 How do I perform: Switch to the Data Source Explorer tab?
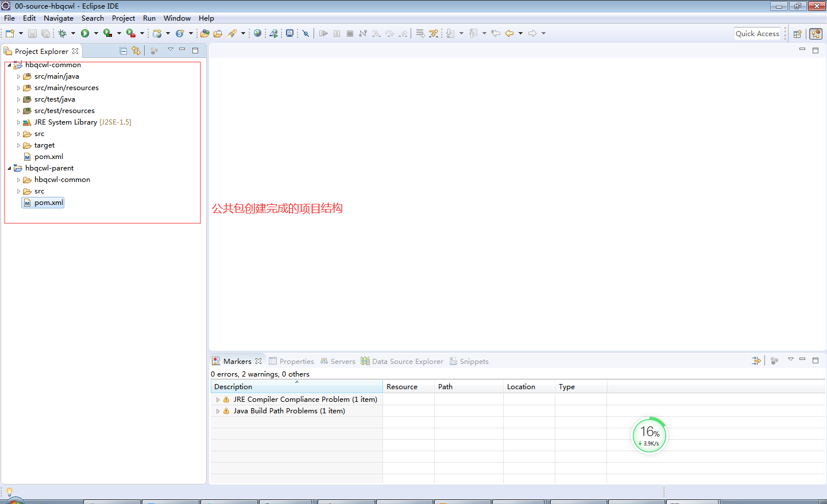pyautogui.click(x=402, y=361)
